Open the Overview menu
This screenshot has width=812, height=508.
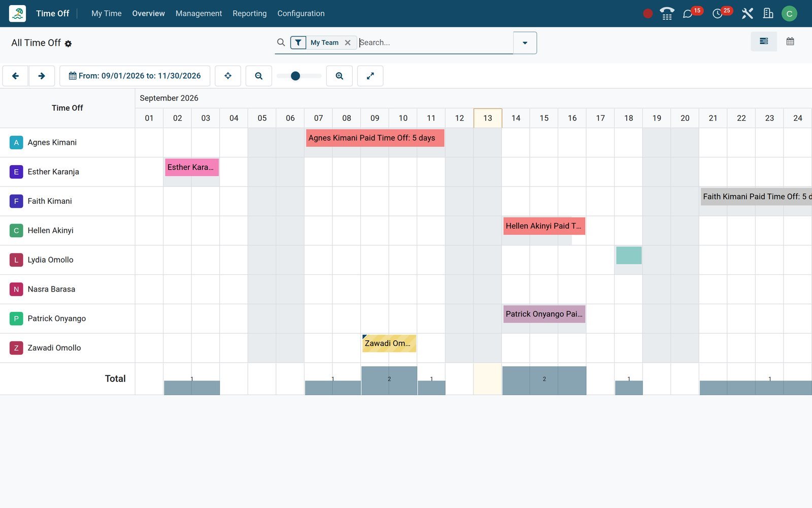(149, 13)
